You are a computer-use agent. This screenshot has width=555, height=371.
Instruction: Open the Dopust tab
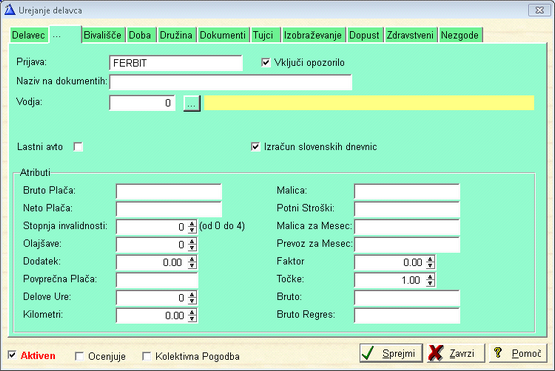[365, 35]
